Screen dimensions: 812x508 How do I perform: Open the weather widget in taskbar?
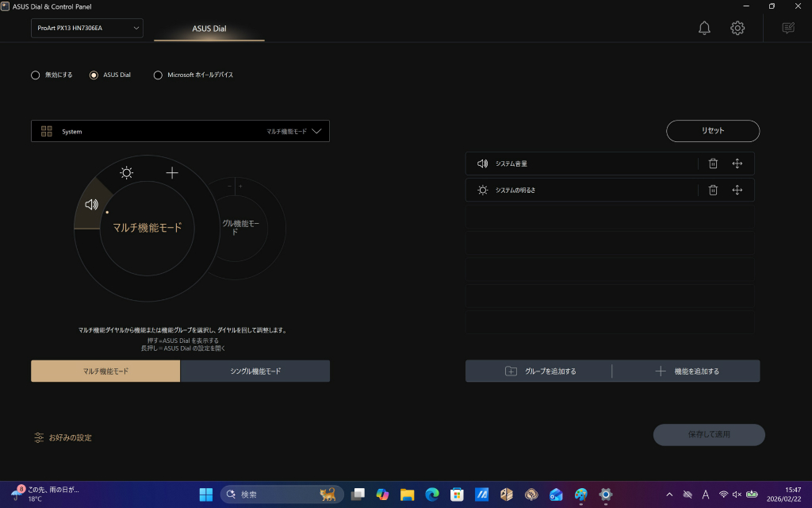tap(45, 494)
